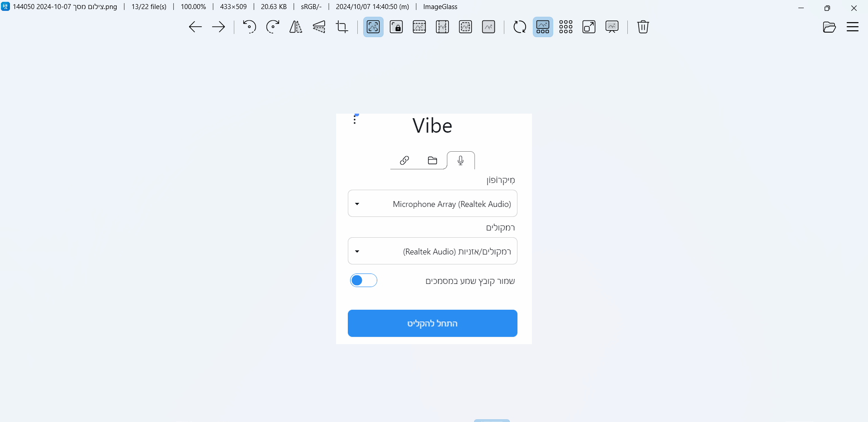Select the Crop tool

pyautogui.click(x=342, y=27)
